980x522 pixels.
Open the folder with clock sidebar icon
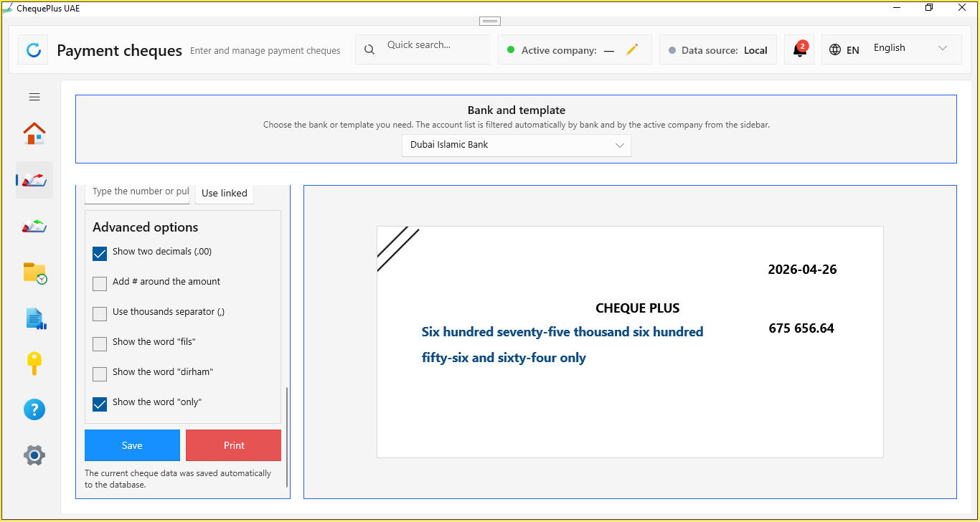coord(34,272)
